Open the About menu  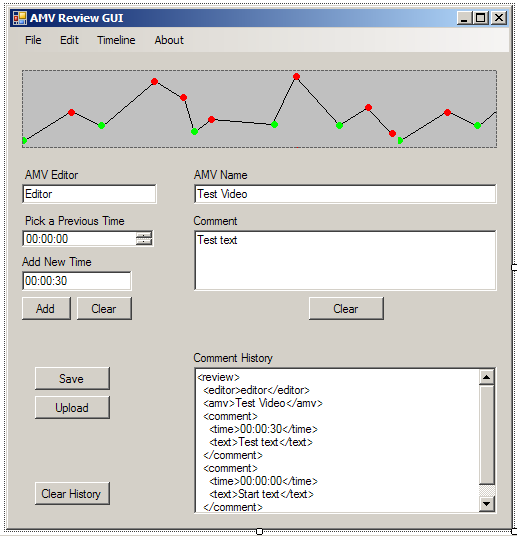169,40
